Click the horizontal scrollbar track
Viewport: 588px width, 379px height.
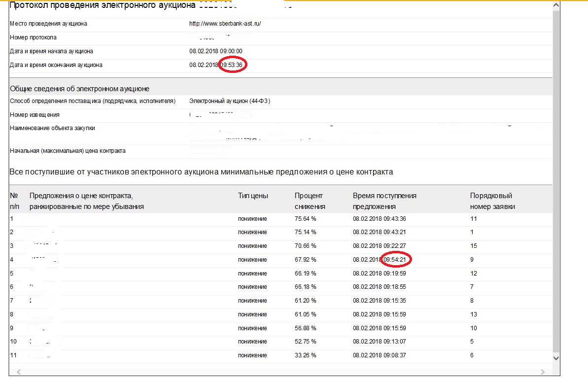pyautogui.click(x=281, y=372)
